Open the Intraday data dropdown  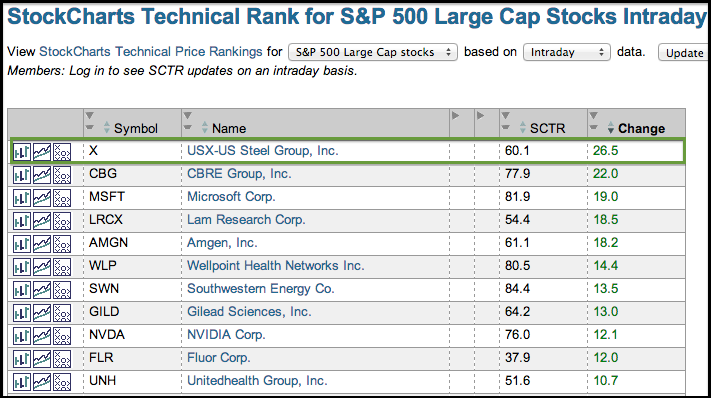tap(567, 52)
